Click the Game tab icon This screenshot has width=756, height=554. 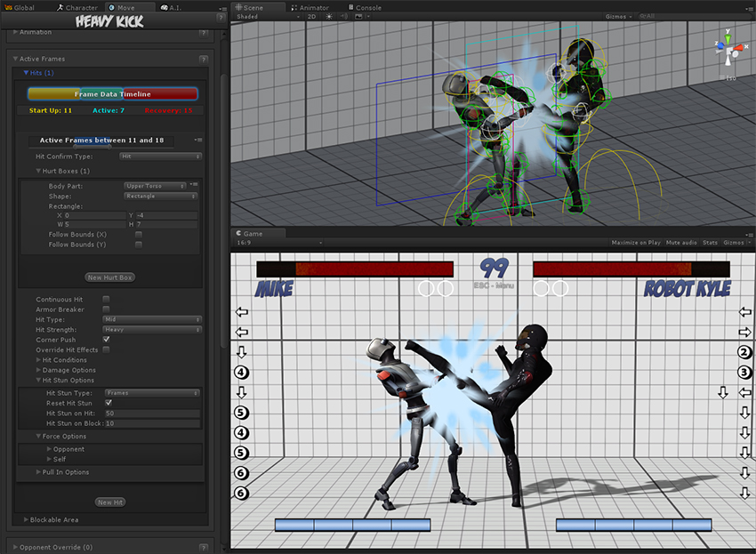pyautogui.click(x=238, y=233)
